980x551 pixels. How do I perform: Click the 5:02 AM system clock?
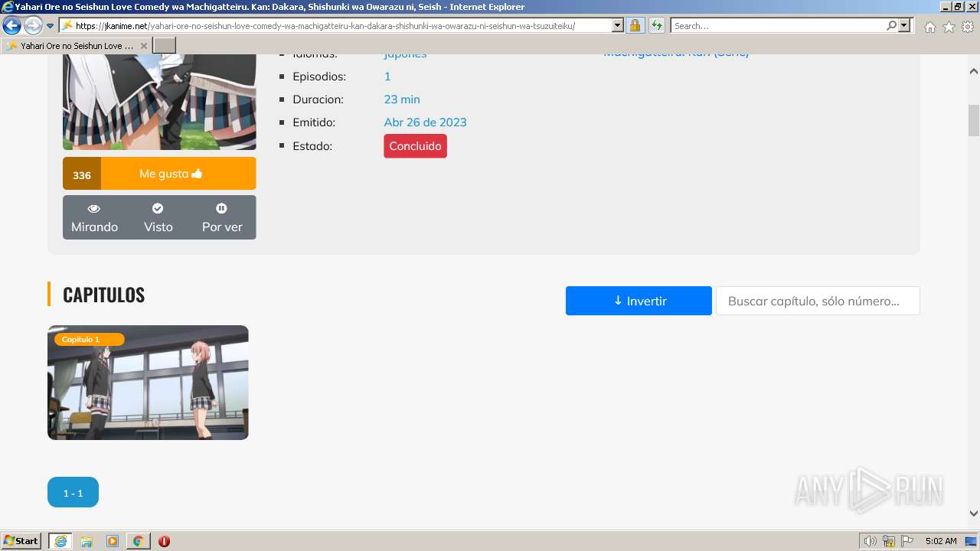tap(941, 541)
